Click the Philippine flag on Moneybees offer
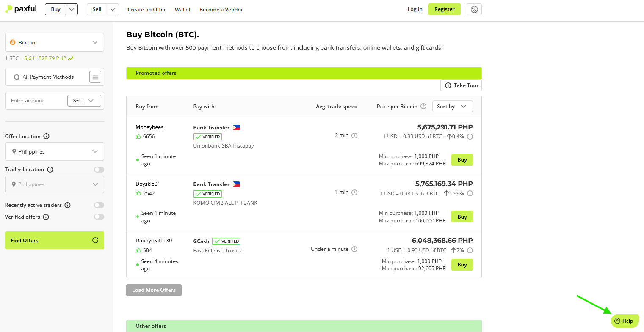Viewport: 644px width, 332px height. point(237,127)
